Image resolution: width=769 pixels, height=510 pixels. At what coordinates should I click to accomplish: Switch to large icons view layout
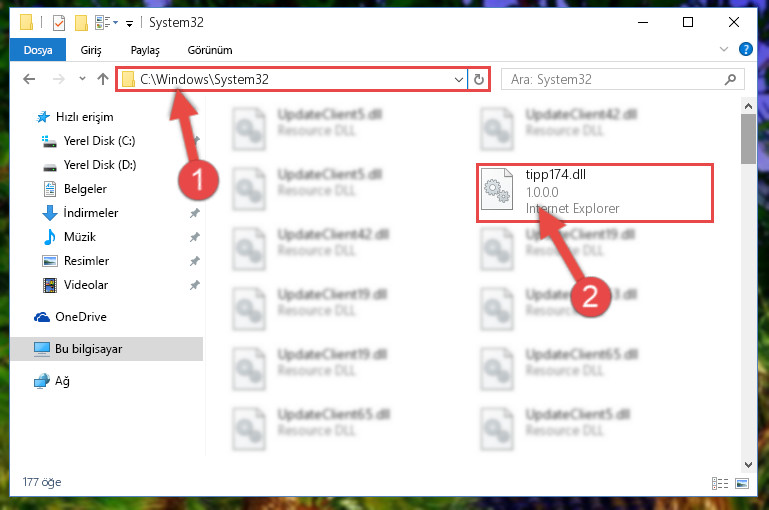[x=742, y=484]
